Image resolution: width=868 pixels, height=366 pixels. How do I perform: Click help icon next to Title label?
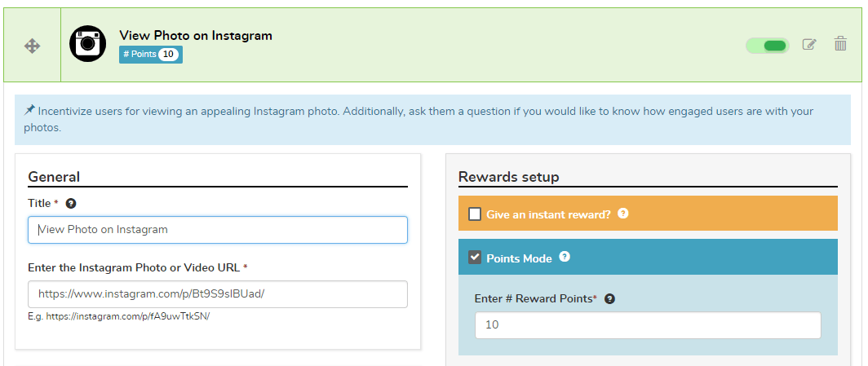tap(71, 203)
